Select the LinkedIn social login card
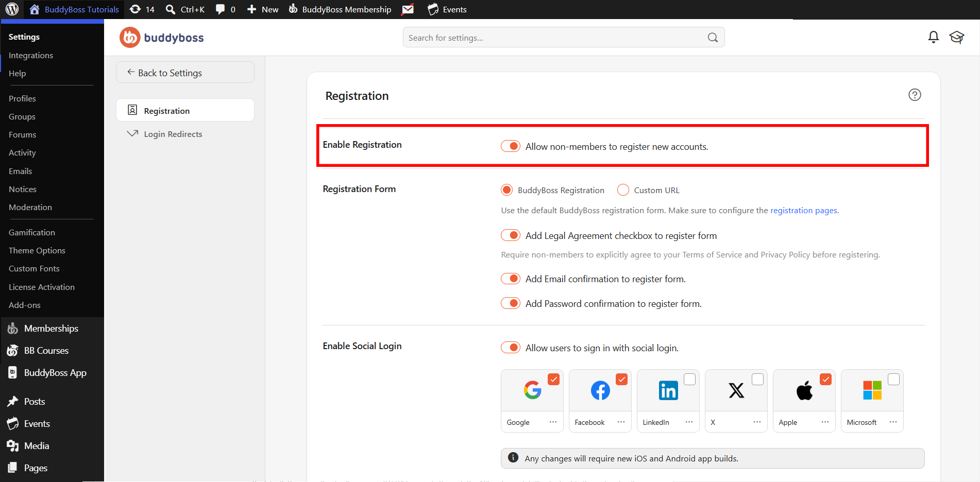 pos(668,401)
